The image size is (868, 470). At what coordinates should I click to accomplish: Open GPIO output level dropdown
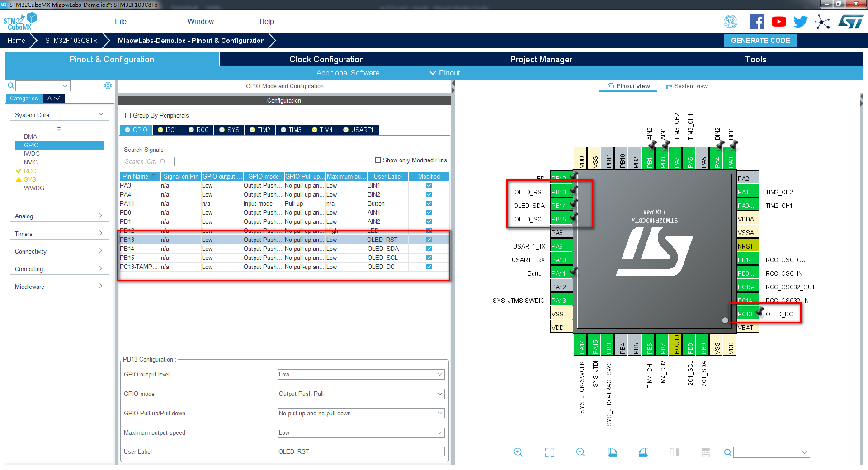point(361,374)
